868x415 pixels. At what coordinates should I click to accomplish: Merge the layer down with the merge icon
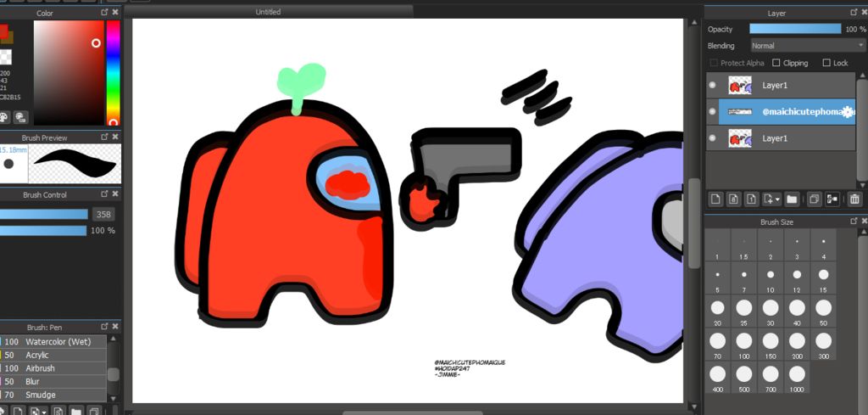tap(832, 199)
